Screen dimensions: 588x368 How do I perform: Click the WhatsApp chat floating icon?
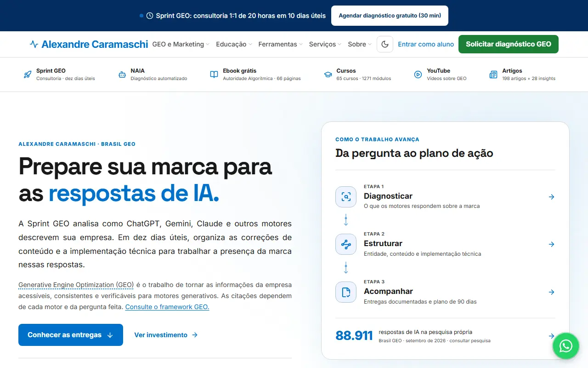point(566,346)
